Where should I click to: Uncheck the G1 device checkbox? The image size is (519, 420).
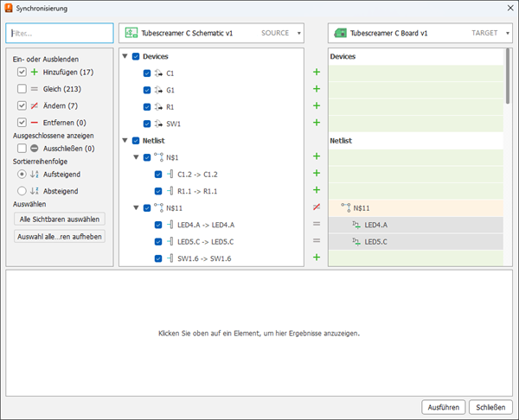point(147,90)
